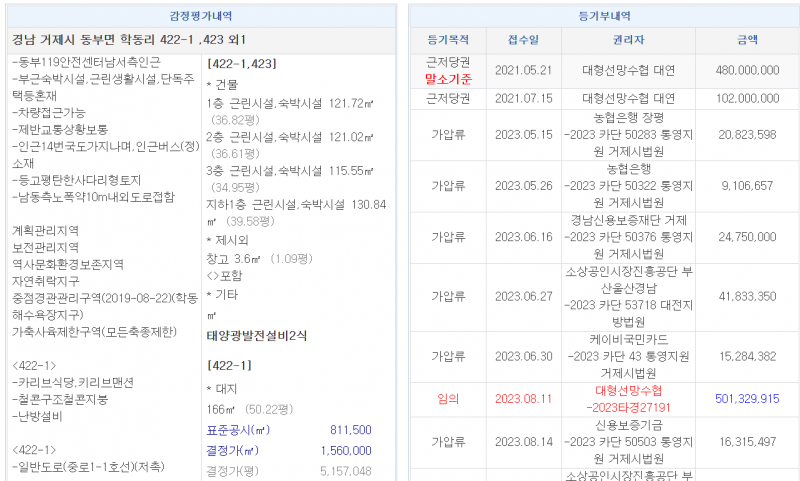
Task: Click the 권리자 column header
Action: point(628,40)
